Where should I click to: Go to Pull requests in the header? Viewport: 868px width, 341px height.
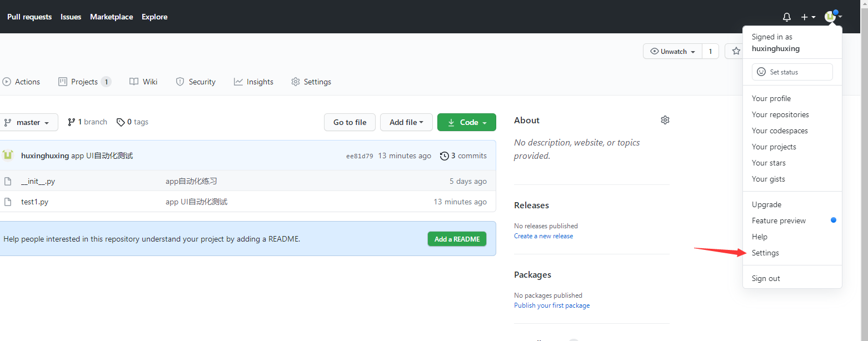coord(29,17)
